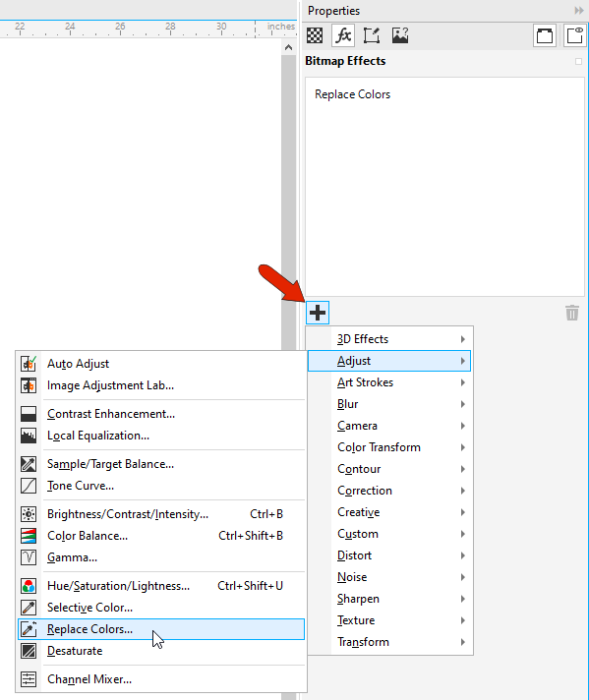Viewport: 589px width, 700px height.
Task: Click the Hue/Saturation/Lightness icon
Action: click(29, 586)
